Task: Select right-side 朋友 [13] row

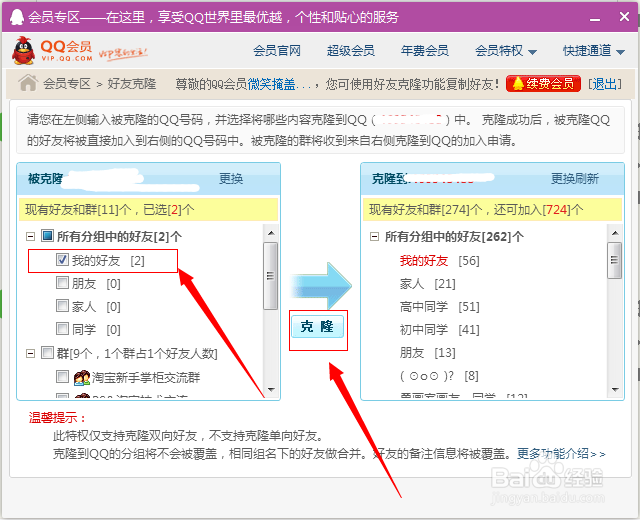Action: [427, 352]
